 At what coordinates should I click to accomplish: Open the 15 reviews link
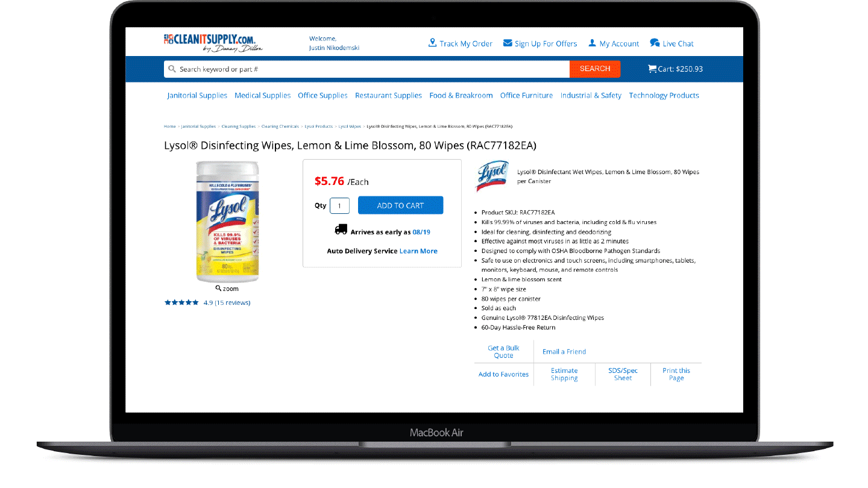(233, 302)
